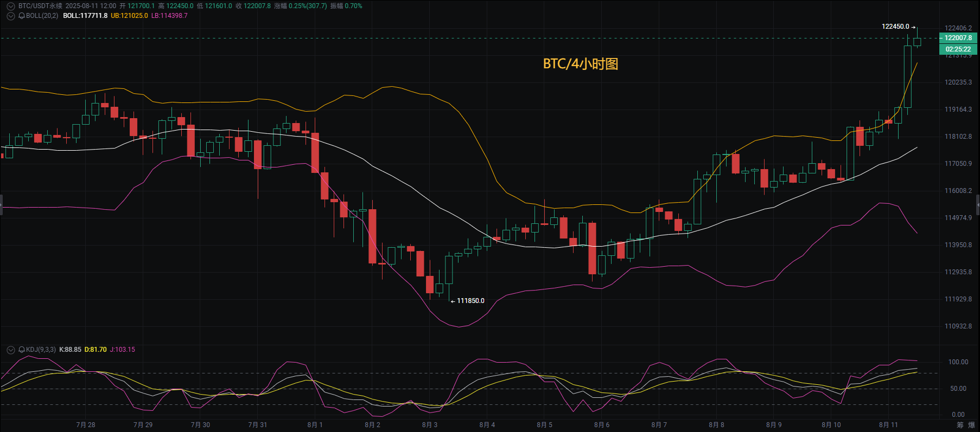The width and height of the screenshot is (980, 432).
Task: Expand the KDJ(9,3,3) indicator chevron
Action: coord(10,350)
